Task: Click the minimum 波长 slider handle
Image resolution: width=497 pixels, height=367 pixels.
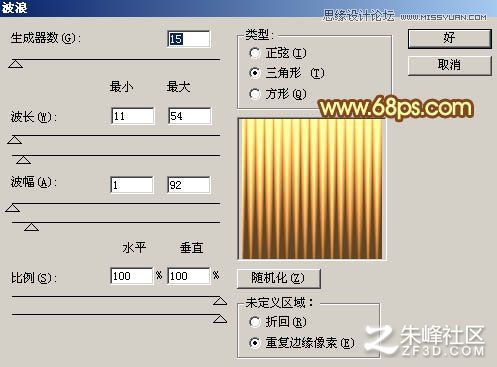Action: (15, 140)
